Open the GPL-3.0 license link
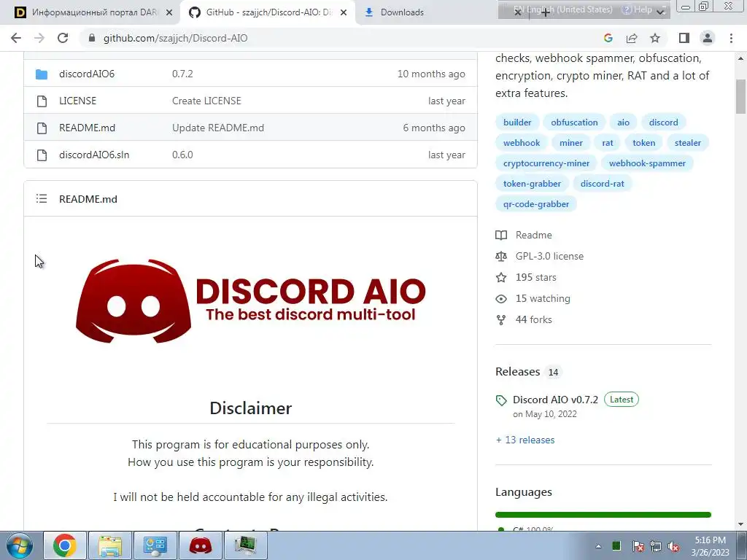 tap(549, 256)
